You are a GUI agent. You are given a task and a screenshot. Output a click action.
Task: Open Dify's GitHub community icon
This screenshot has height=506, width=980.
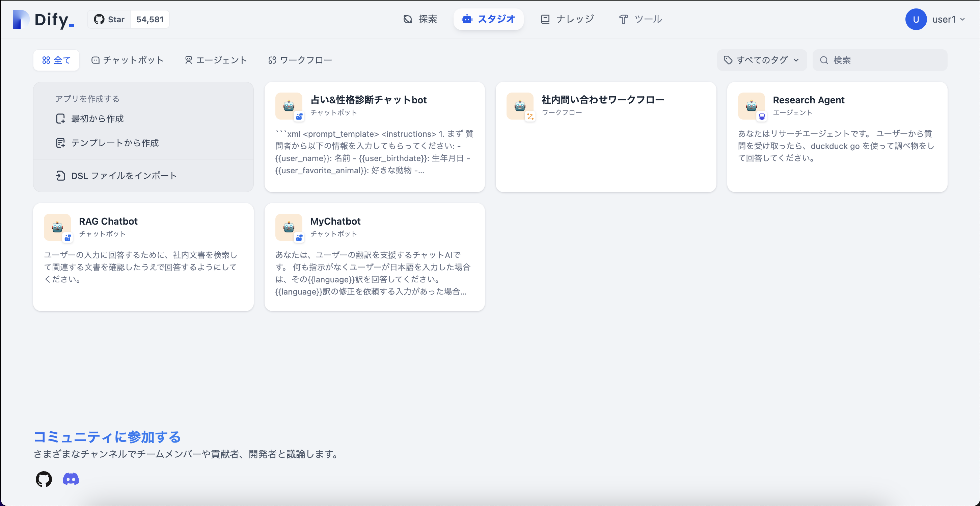44,479
